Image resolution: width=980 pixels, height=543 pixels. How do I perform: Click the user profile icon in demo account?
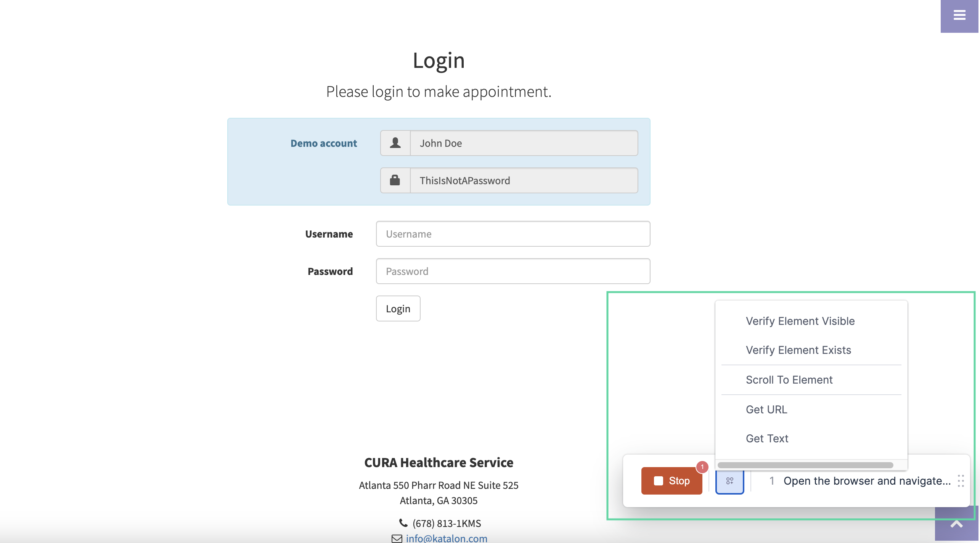tap(394, 143)
